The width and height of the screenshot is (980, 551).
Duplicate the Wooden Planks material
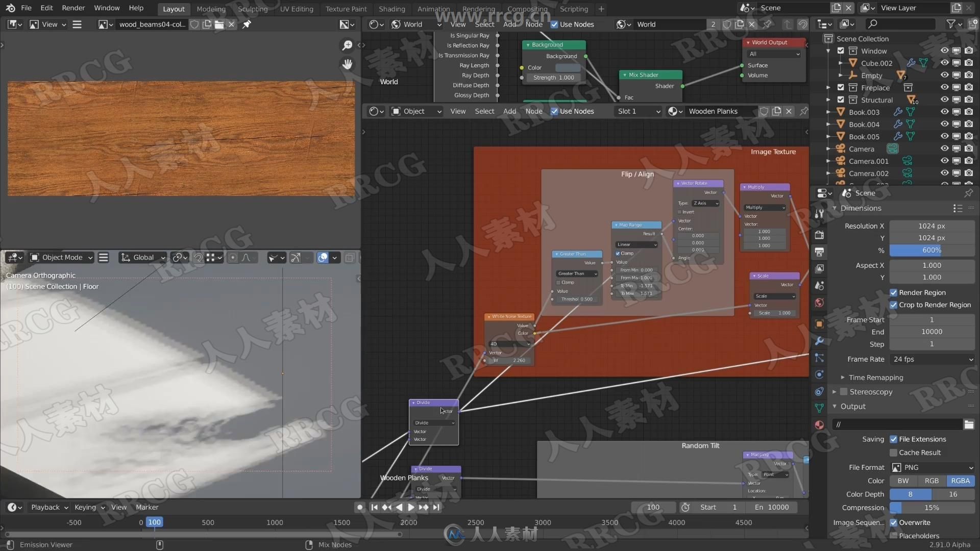click(776, 111)
